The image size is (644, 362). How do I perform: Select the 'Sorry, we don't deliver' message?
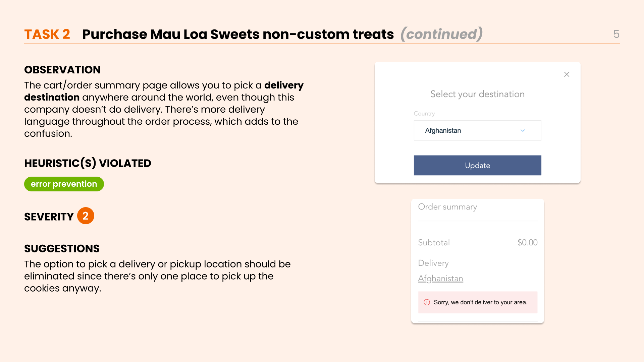pyautogui.click(x=480, y=302)
